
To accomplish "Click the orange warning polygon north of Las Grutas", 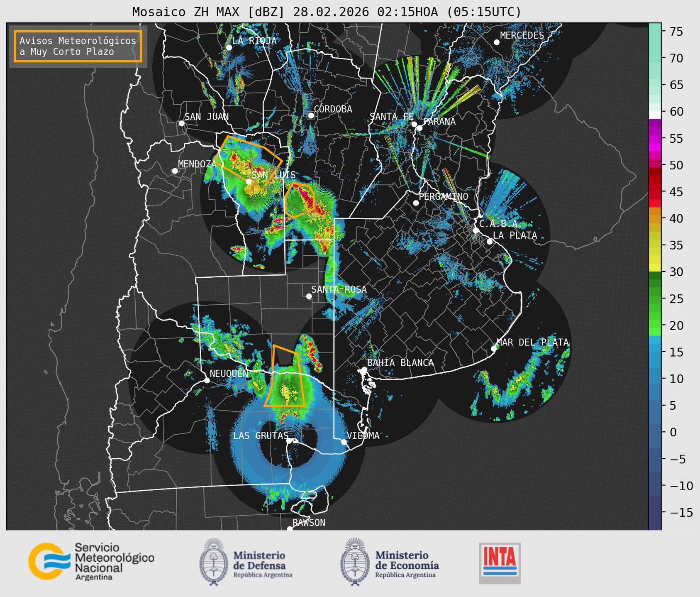I will pyautogui.click(x=284, y=376).
